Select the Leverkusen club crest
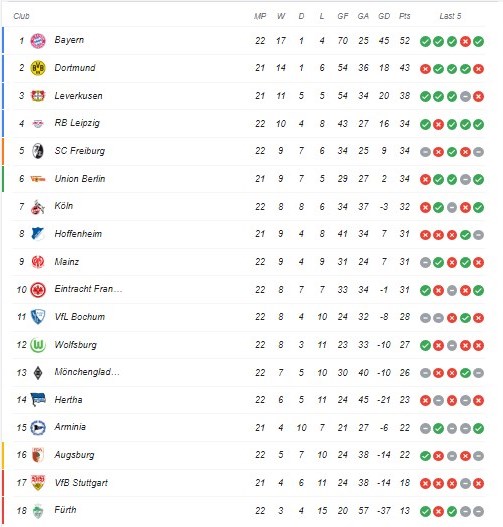Viewport: 503px width, 527px height. [38, 96]
